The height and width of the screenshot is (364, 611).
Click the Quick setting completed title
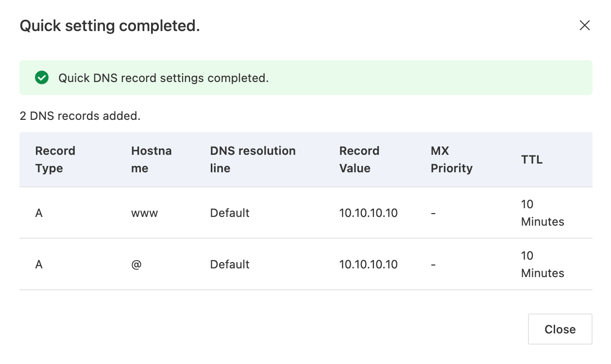110,26
